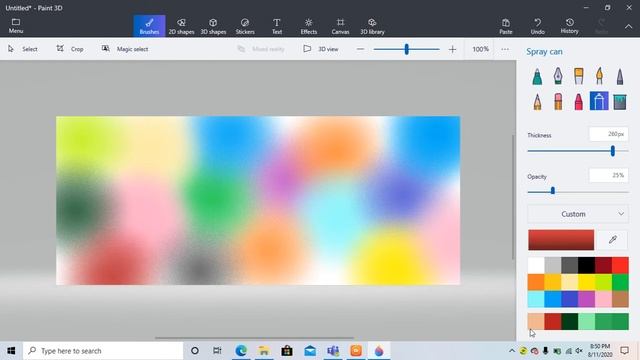Image resolution: width=640 pixels, height=360 pixels.
Task: Click the Opacity value field
Action: 609,176
